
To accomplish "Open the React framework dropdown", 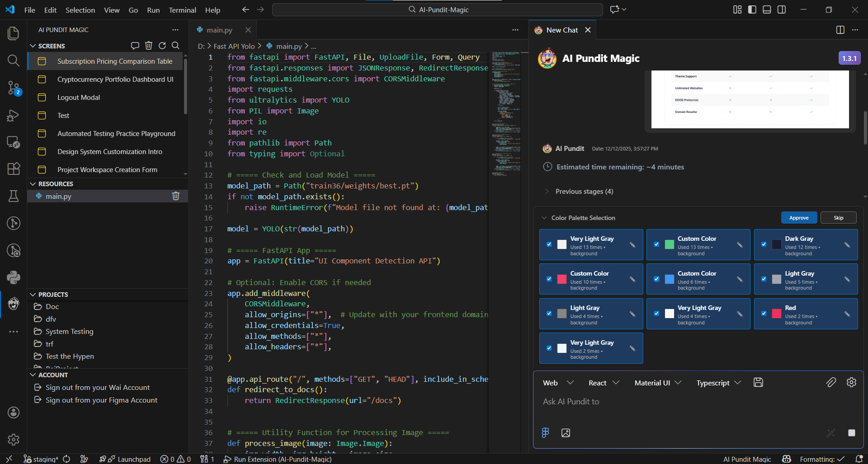I will [604, 382].
